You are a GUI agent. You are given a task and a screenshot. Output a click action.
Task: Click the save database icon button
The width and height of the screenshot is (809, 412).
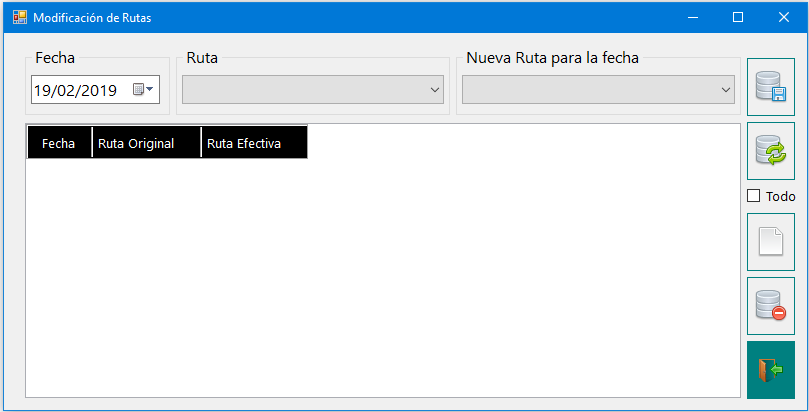point(771,87)
